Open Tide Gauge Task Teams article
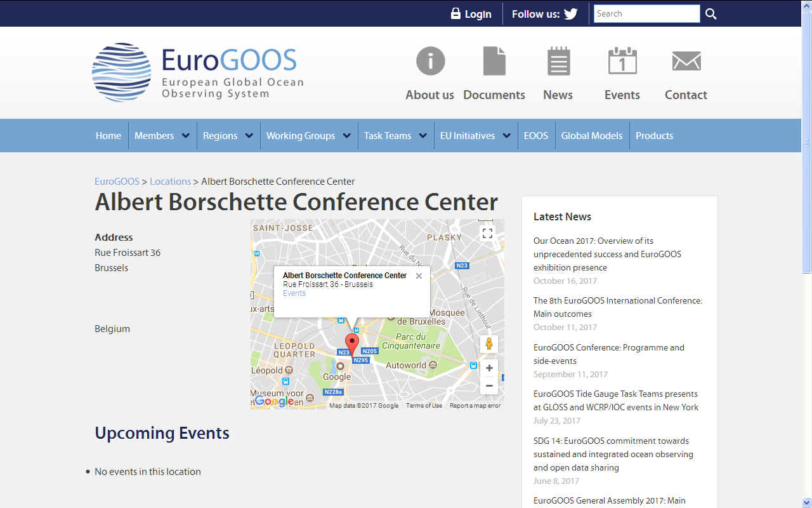812x508 pixels. click(616, 401)
